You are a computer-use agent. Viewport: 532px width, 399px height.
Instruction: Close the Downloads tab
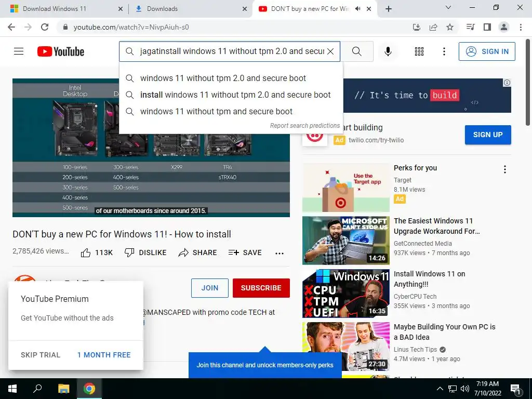coord(245,9)
